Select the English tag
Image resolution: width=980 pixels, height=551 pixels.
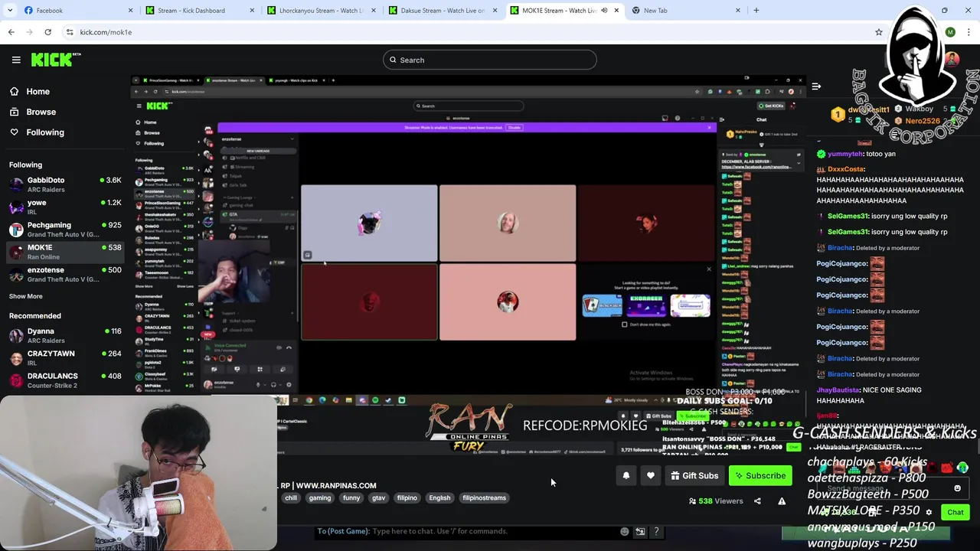tap(439, 498)
